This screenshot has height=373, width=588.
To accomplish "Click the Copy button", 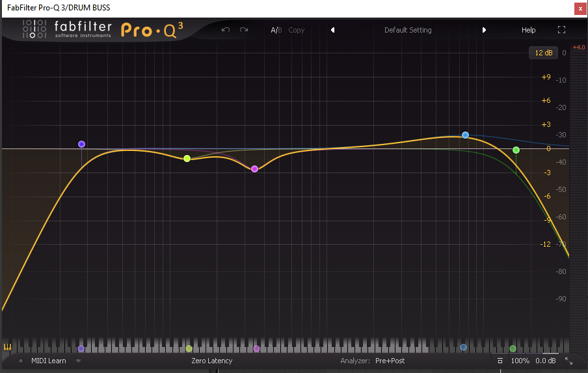I will coord(296,30).
